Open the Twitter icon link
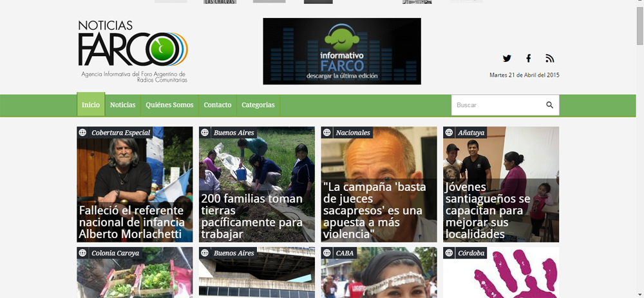Screen dimensions: 644x298 (507, 59)
